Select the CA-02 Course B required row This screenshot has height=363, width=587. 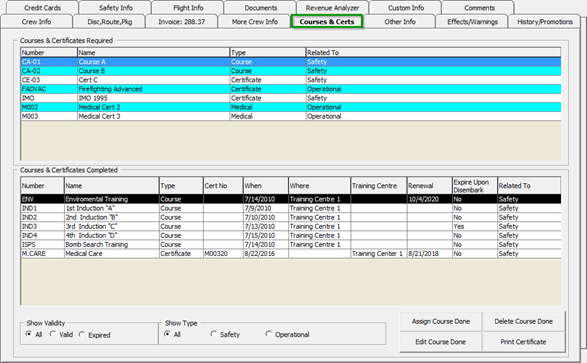pyautogui.click(x=291, y=71)
